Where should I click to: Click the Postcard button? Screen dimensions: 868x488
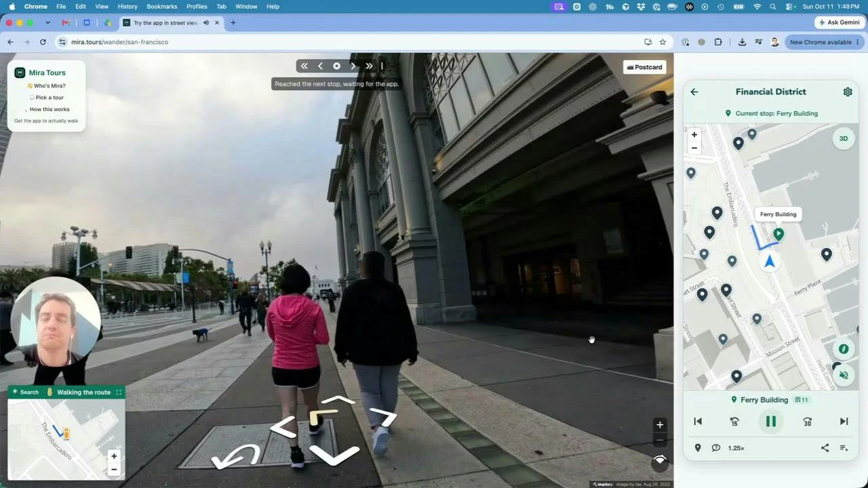(644, 67)
